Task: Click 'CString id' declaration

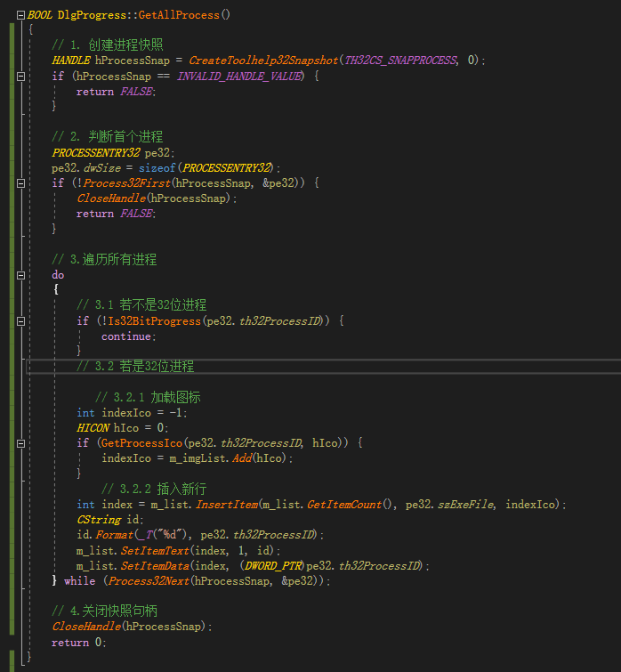Action: tap(110, 520)
